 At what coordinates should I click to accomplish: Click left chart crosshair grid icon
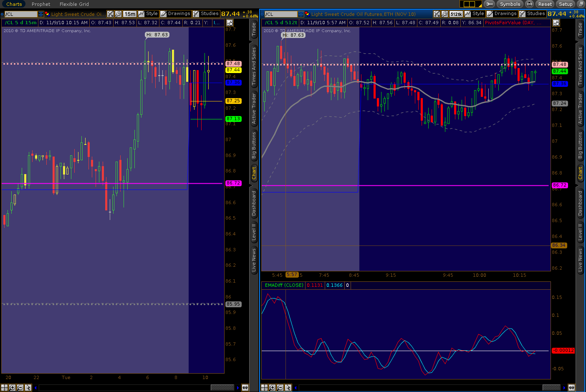click(5, 387)
